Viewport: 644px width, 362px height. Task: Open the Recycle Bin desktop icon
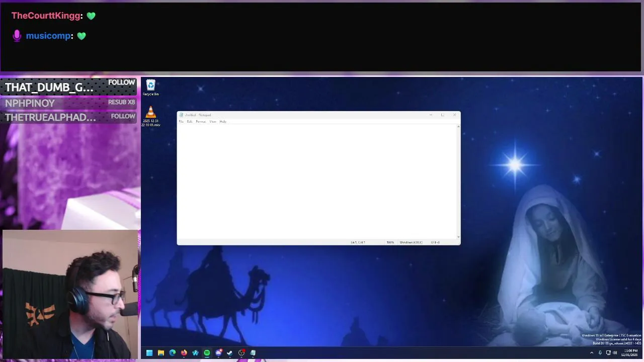[x=150, y=87]
